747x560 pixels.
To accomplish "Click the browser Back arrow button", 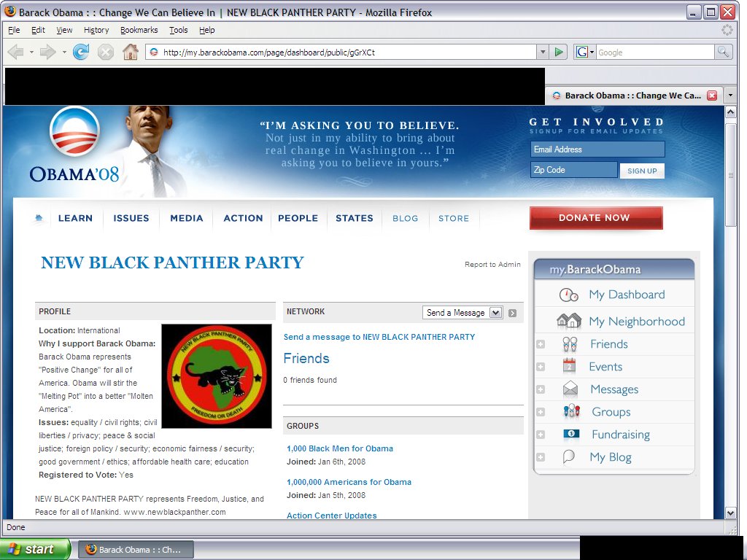I will pyautogui.click(x=16, y=52).
